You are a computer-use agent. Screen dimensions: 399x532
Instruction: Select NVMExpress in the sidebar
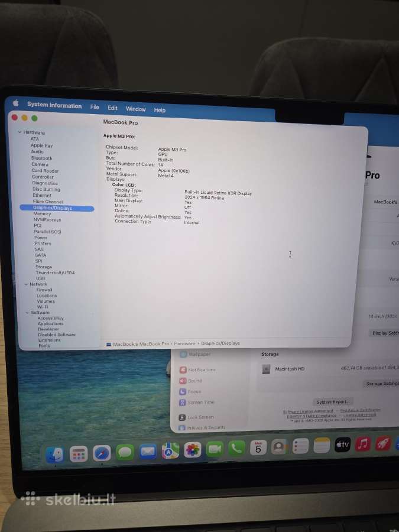(x=47, y=220)
